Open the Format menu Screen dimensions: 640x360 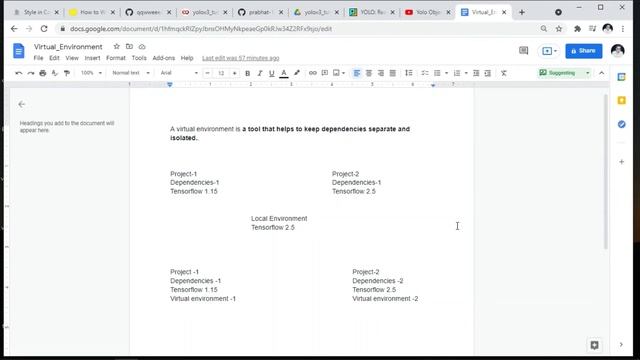click(116, 58)
